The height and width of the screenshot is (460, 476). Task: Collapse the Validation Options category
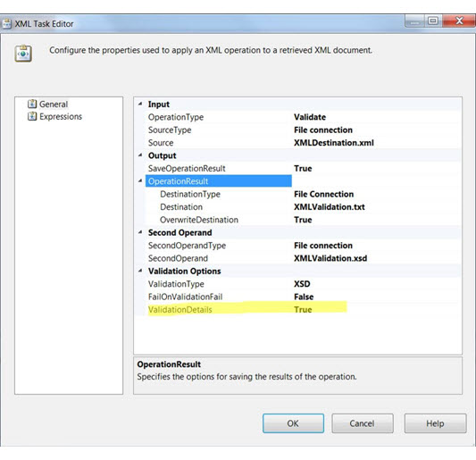coord(140,271)
